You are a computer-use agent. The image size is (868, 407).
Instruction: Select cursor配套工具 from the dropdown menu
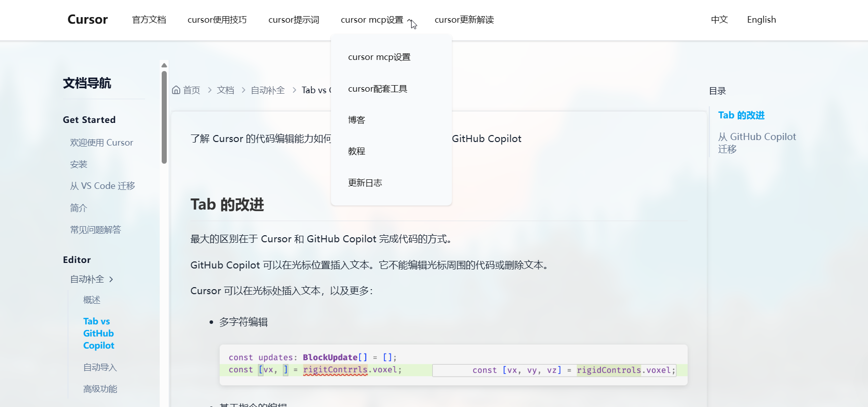click(377, 89)
